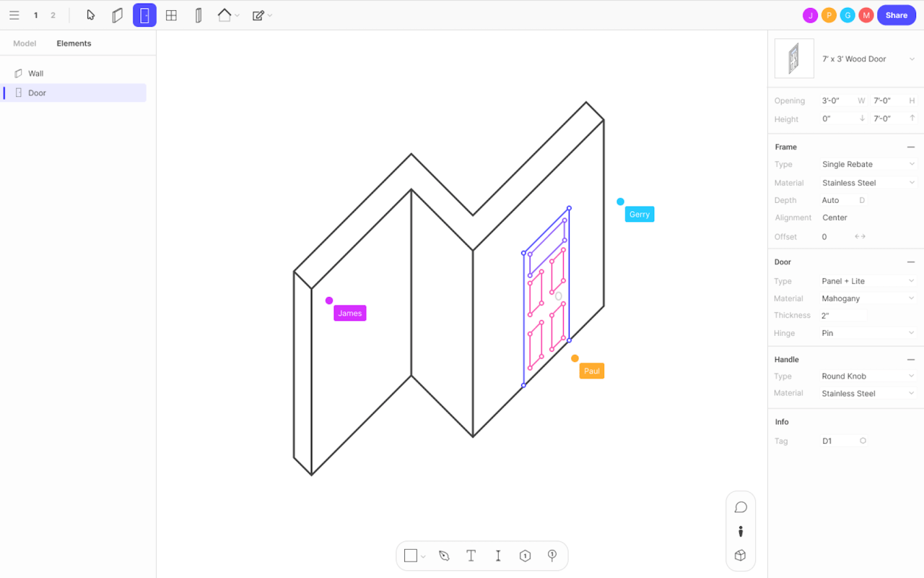Switch to 3D cube view
Screen dimensions: 924x578
pos(741,556)
